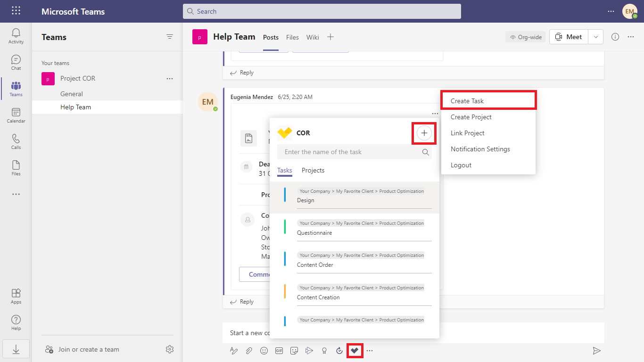Open Notification Settings menu entry
This screenshot has height=362, width=644.
click(x=488, y=149)
